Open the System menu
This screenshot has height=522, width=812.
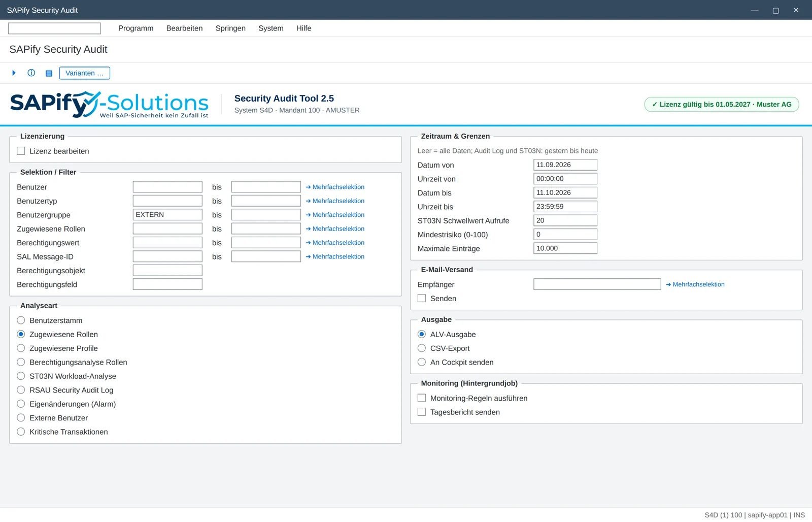click(x=271, y=28)
